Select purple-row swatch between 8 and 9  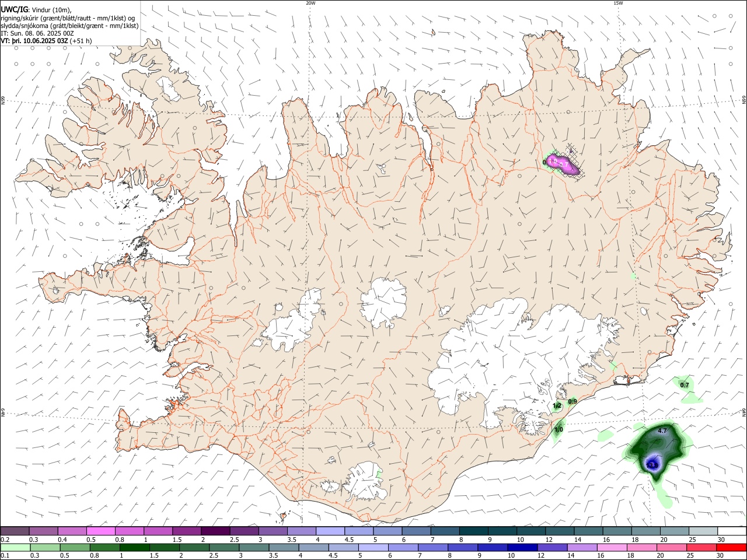pos(473,531)
